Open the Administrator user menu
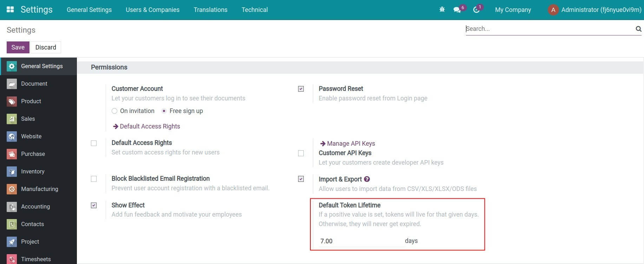The image size is (644, 264). tap(594, 10)
